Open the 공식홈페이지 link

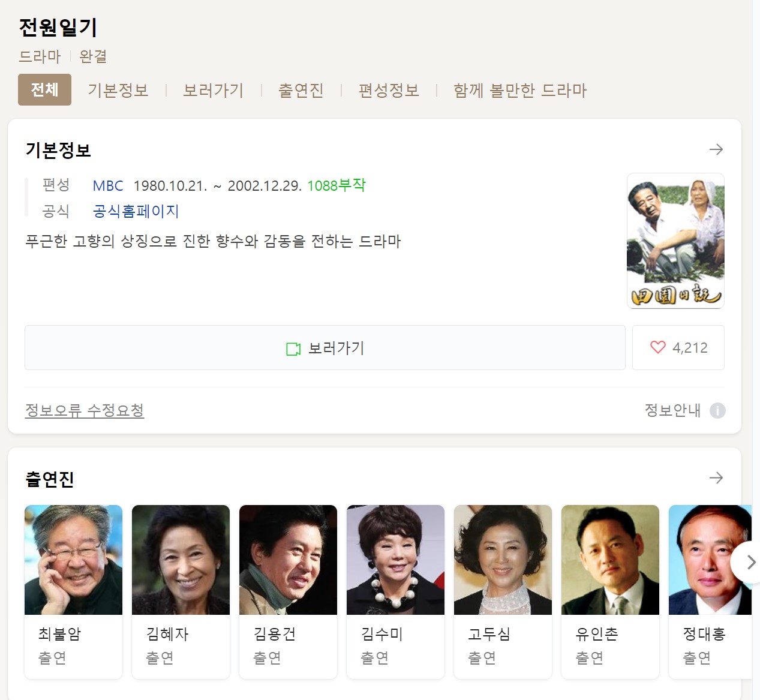coord(136,211)
